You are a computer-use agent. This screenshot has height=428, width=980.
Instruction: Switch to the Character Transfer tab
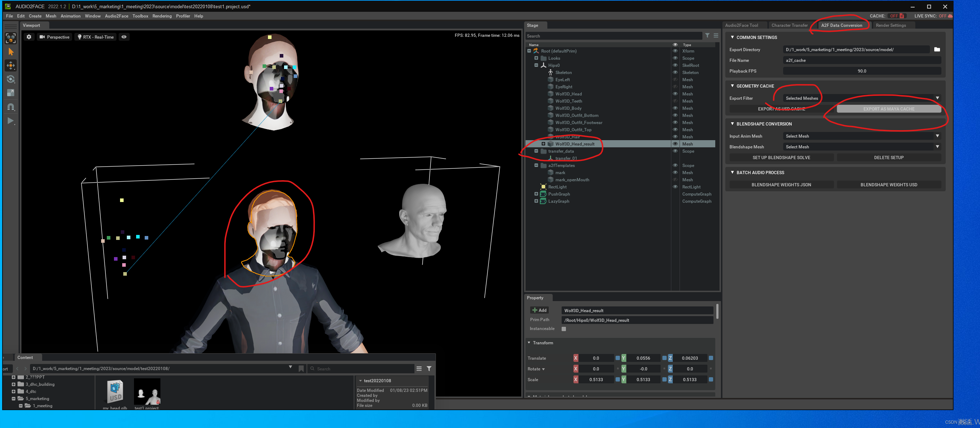pyautogui.click(x=790, y=25)
